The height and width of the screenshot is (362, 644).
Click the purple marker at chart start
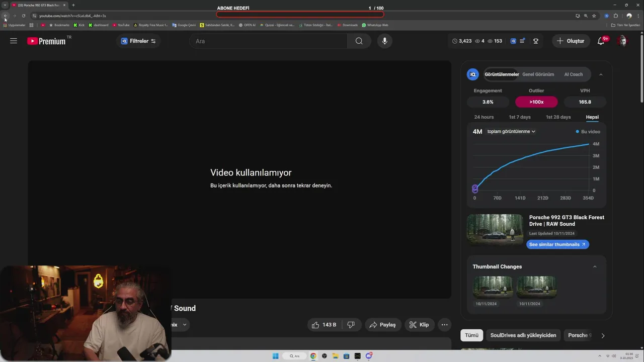tap(475, 189)
